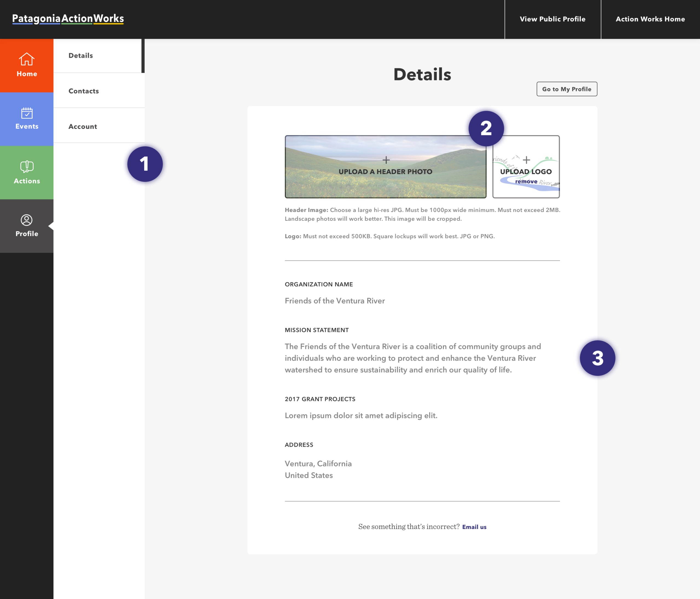
Task: Click the plus icon on header photo
Action: click(386, 160)
